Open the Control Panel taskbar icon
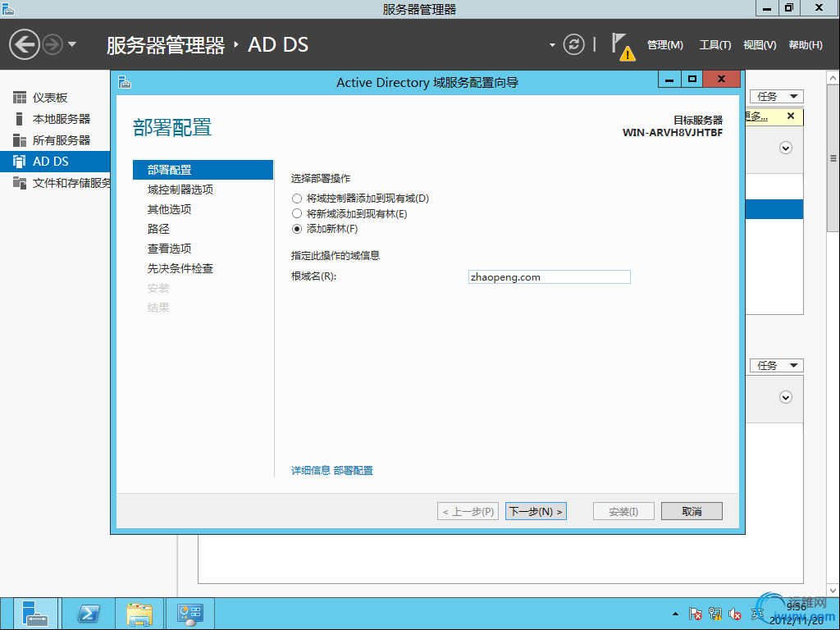Image resolution: width=840 pixels, height=630 pixels. [x=190, y=614]
